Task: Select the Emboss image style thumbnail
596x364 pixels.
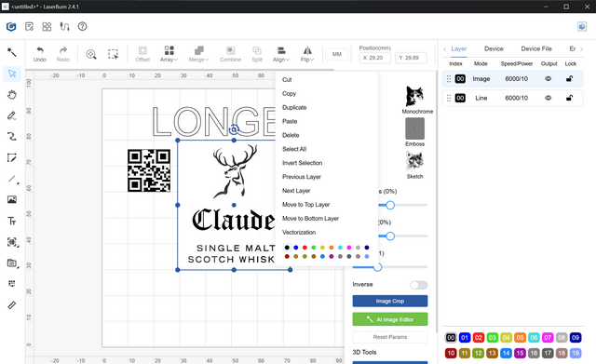Action: pyautogui.click(x=415, y=128)
